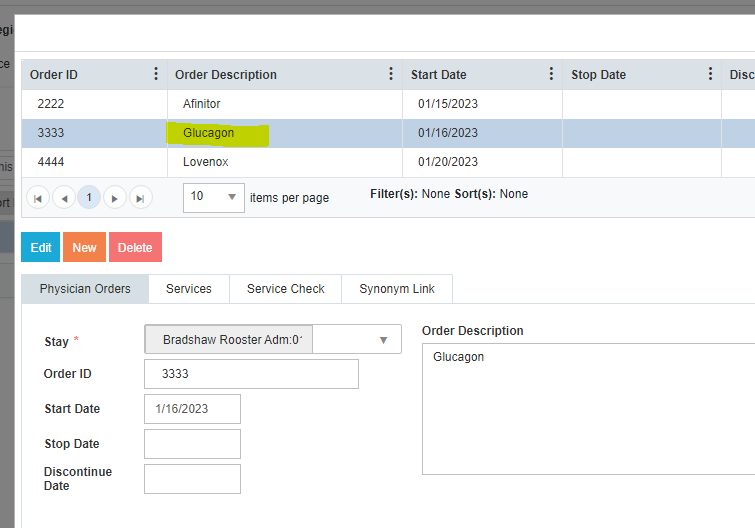Select the Glucagon cell in the grid
Screen dimensions: 755x528
pyautogui.click(x=285, y=133)
